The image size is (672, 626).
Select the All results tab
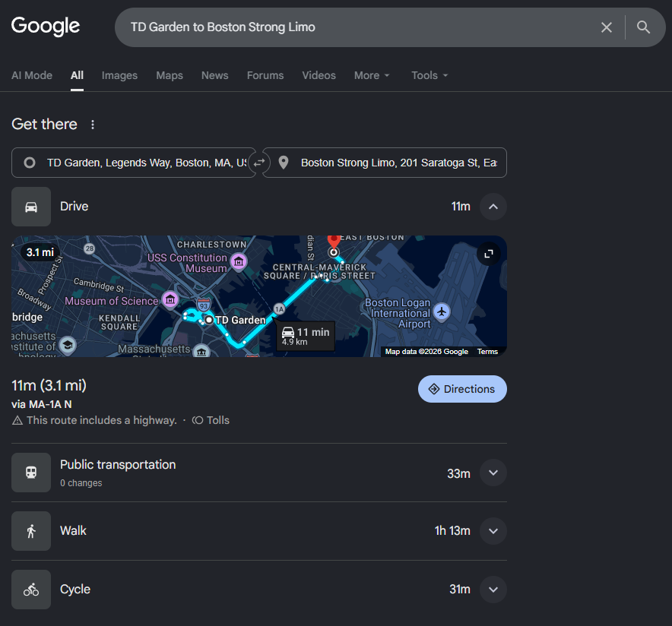[77, 75]
